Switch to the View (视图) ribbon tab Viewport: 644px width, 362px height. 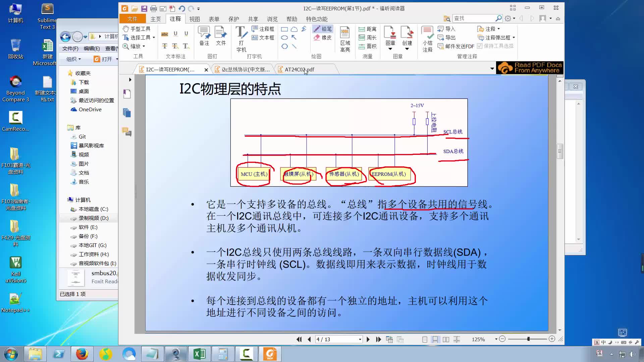[195, 19]
